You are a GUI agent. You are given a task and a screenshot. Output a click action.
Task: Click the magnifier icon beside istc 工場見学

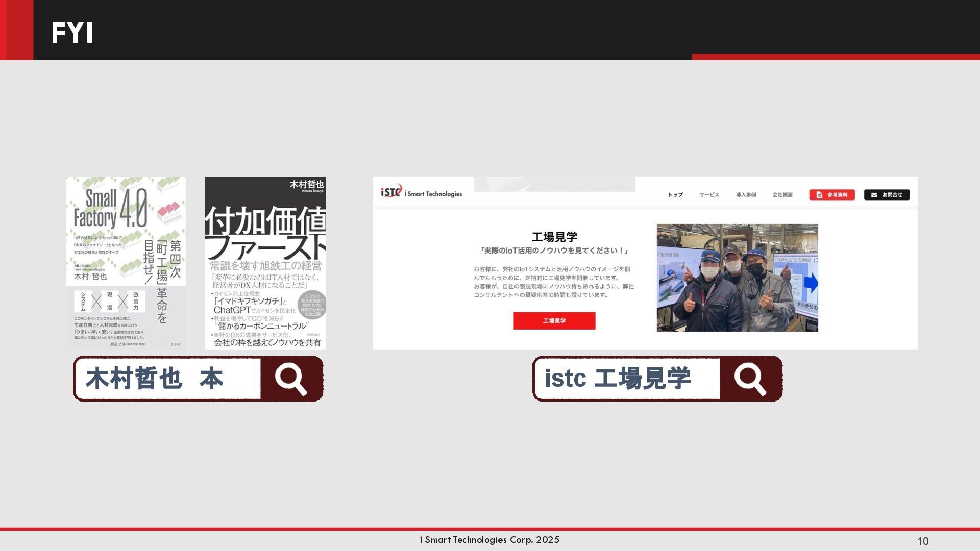750,379
